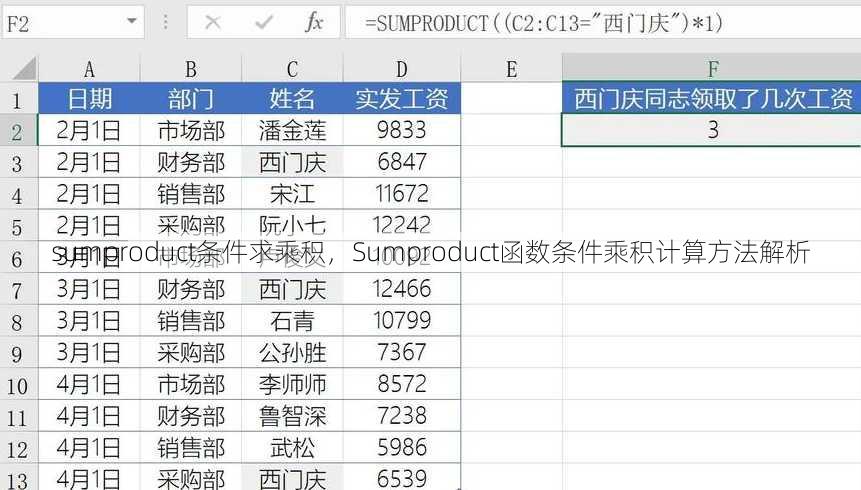Select column F header
This screenshot has width=861, height=490.
click(x=712, y=68)
